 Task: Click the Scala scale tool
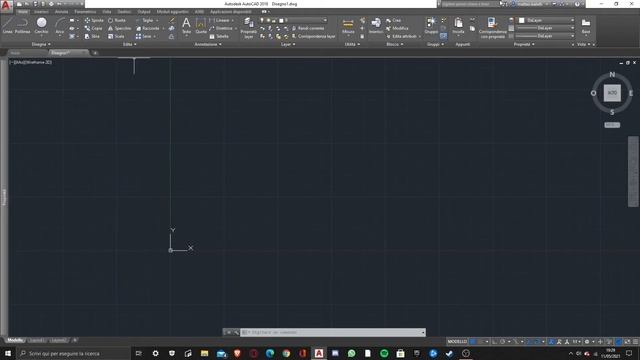(116, 36)
